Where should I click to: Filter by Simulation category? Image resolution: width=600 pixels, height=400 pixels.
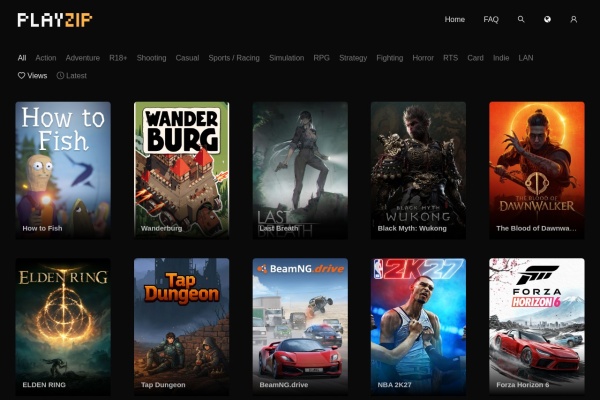pyautogui.click(x=287, y=58)
